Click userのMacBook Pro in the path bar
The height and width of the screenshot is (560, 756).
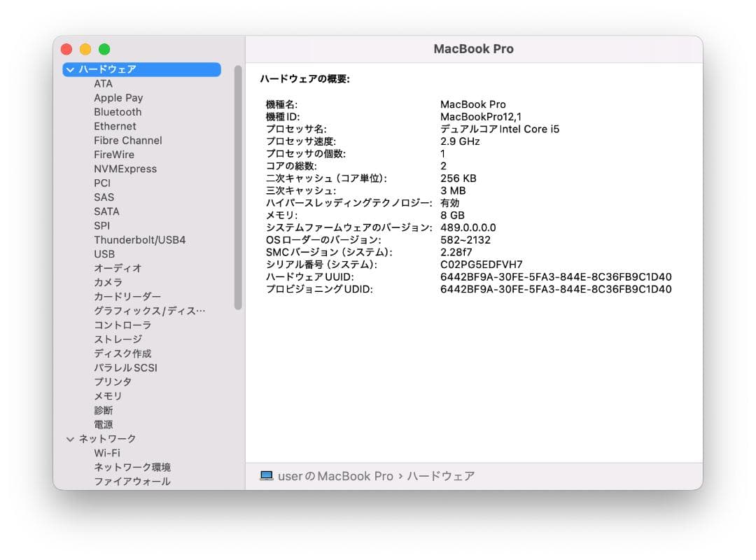click(335, 476)
